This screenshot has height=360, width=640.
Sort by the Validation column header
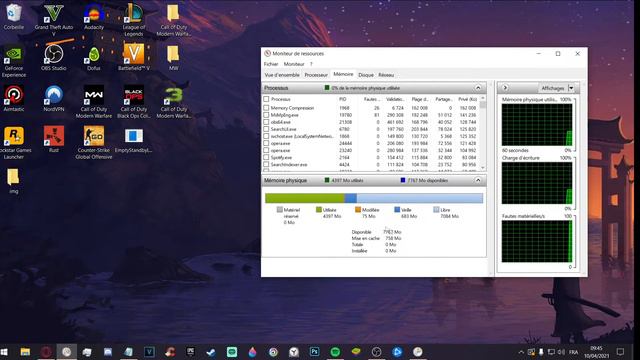(x=395, y=99)
